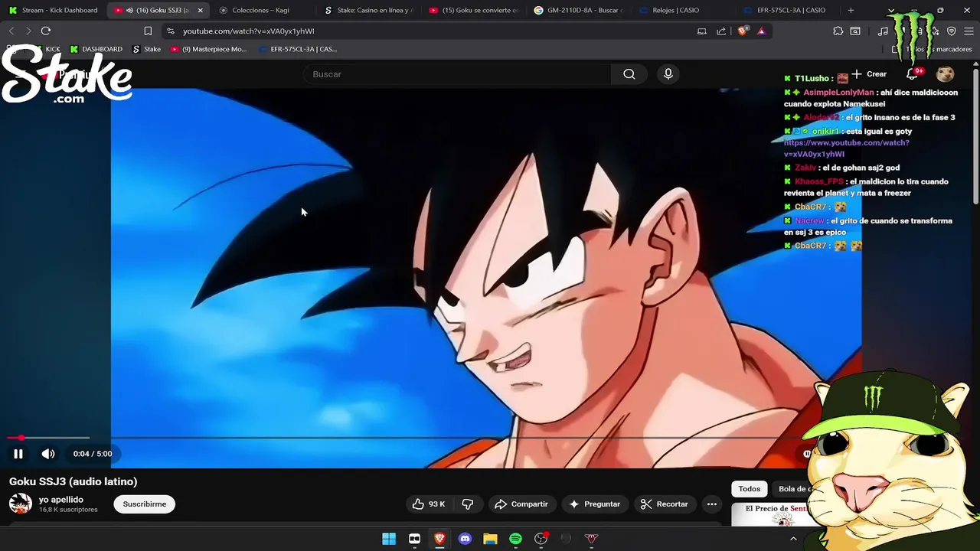980x551 pixels.
Task: Click the El Precio de recommended thumbnail
Action: tap(772, 514)
